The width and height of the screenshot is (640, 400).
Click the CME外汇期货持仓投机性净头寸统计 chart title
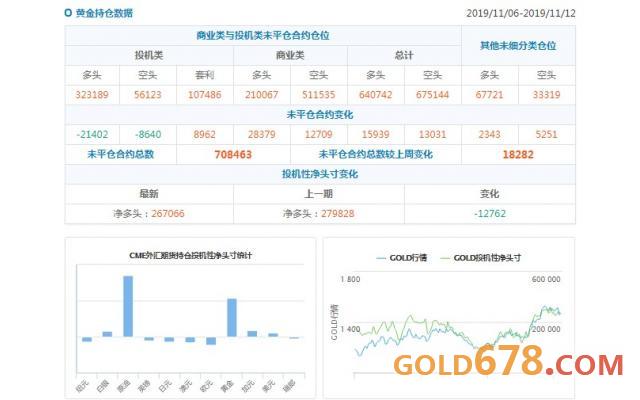click(191, 256)
